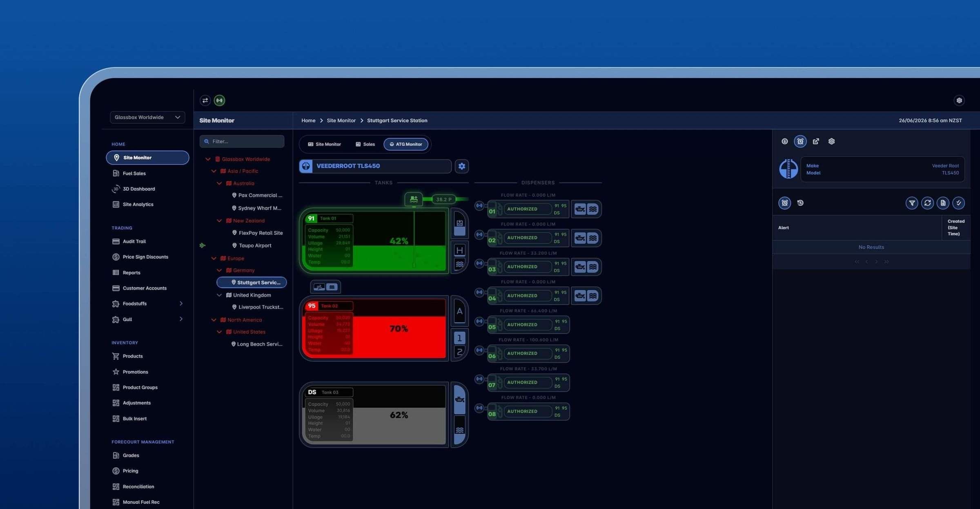
Task: Collapse the Europe tree node
Action: (x=214, y=258)
